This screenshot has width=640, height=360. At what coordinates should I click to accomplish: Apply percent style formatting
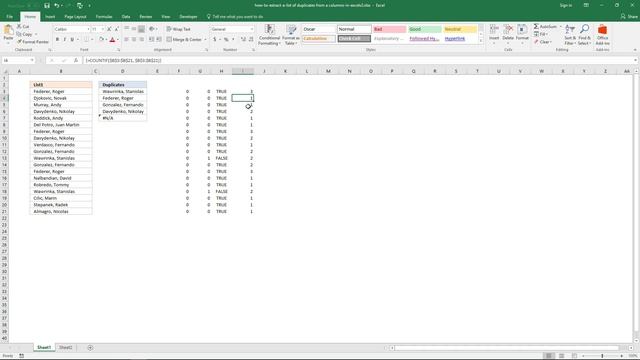click(226, 40)
